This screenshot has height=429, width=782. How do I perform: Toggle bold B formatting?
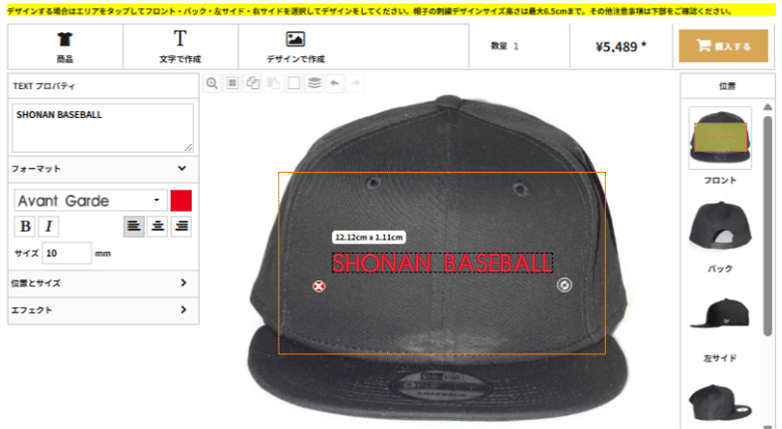pos(25,226)
